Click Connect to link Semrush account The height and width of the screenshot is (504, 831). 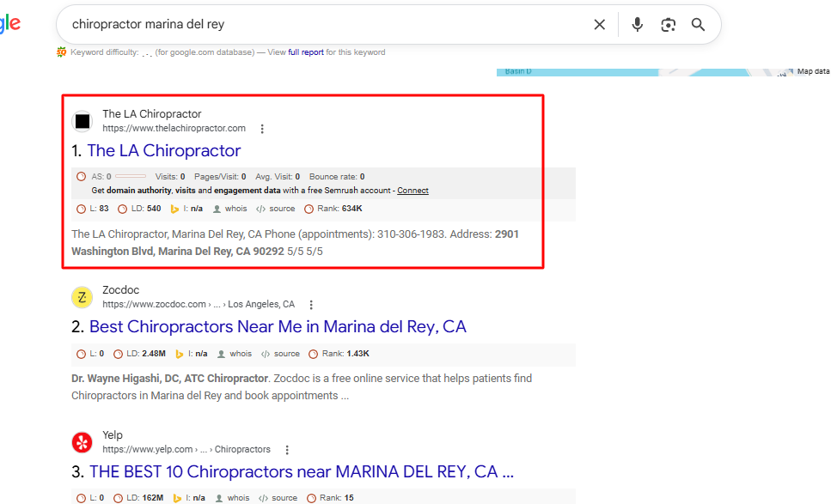[x=412, y=191]
